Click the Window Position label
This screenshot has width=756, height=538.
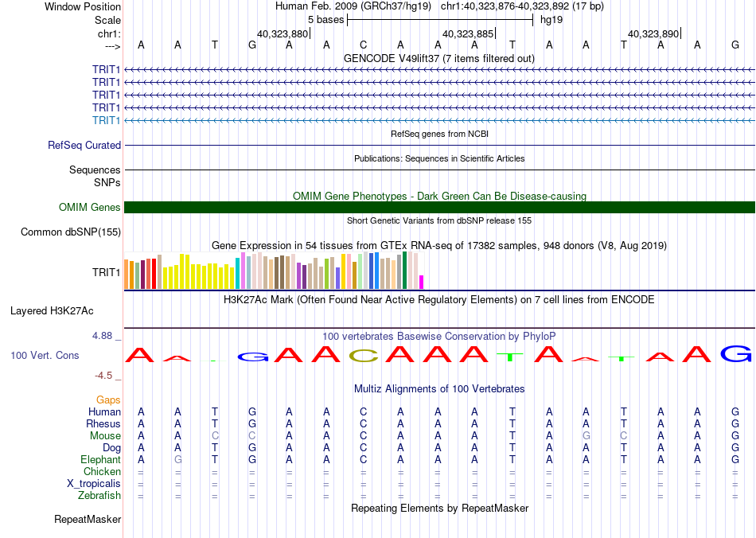(x=83, y=6)
